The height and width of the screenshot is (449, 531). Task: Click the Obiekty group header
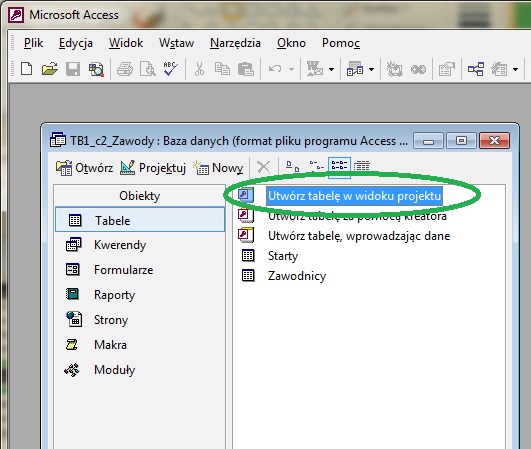click(139, 196)
